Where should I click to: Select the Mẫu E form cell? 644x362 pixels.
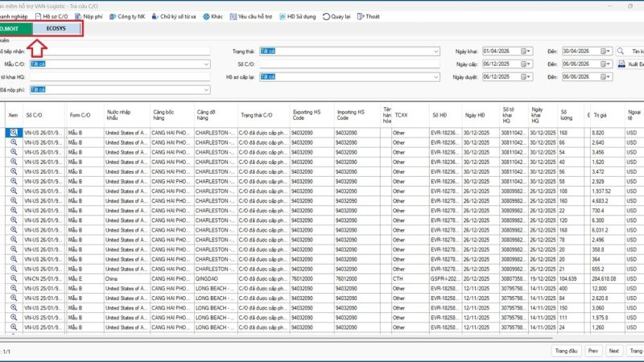coord(85,278)
